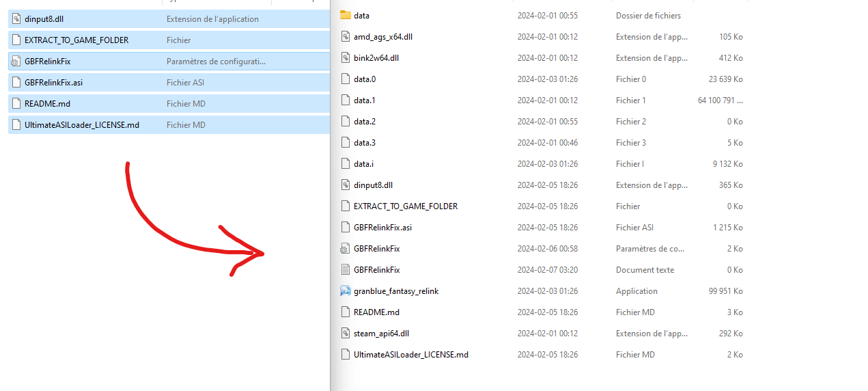Click the data.3 file icon

[x=345, y=142]
